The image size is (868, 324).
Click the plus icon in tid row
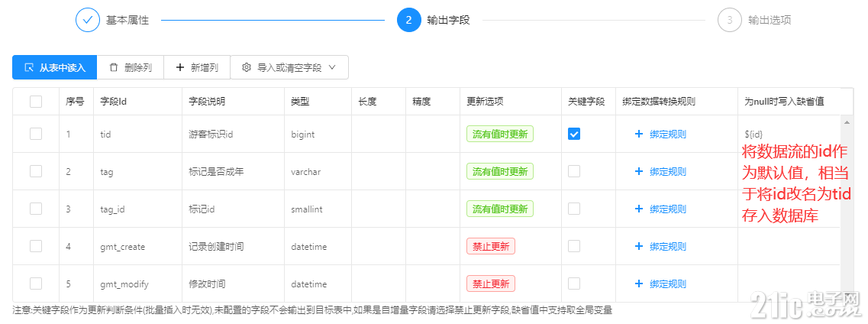[x=639, y=134]
